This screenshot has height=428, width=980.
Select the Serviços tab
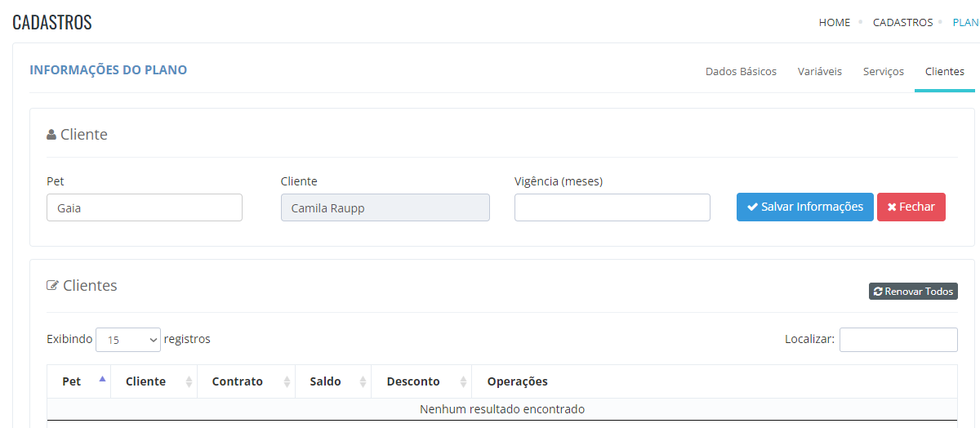[884, 71]
